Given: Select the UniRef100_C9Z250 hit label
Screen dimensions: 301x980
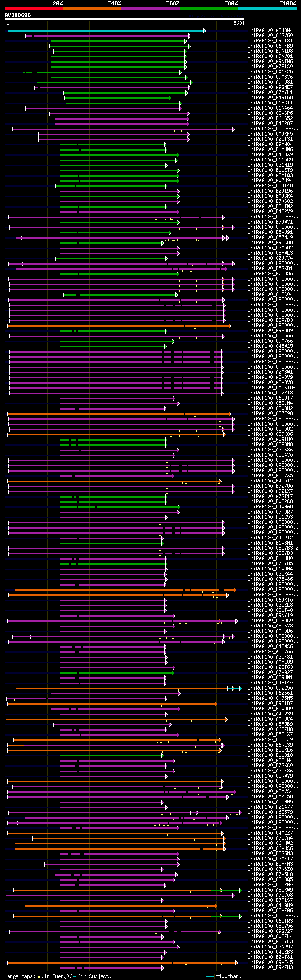Looking at the screenshot, I should (x=270, y=688).
